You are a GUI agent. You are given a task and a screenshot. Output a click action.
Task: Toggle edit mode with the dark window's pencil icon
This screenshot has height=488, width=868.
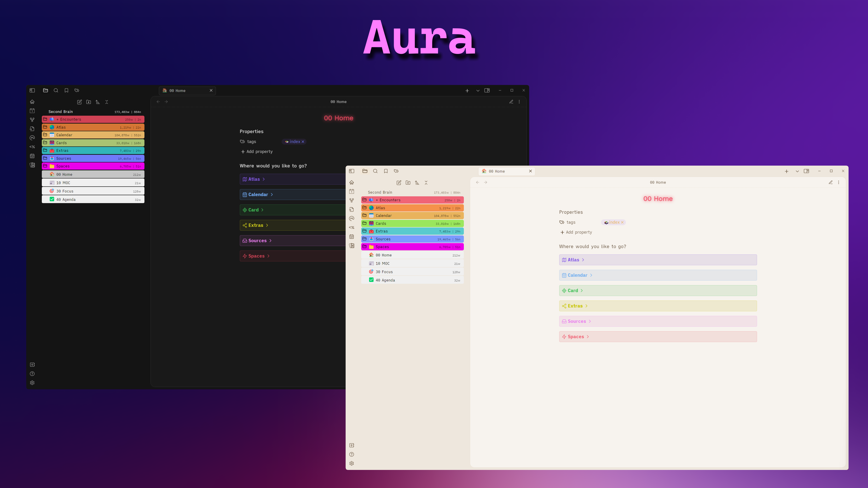point(511,102)
